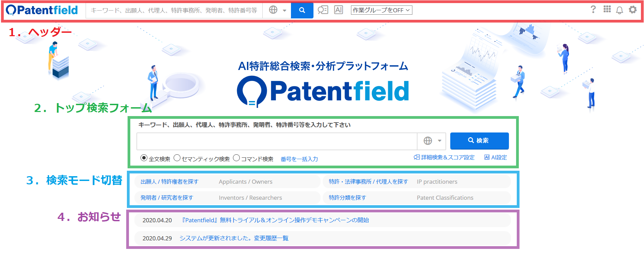Click the Patent Classifications text
This screenshot has width=644, height=253.
pos(445,198)
